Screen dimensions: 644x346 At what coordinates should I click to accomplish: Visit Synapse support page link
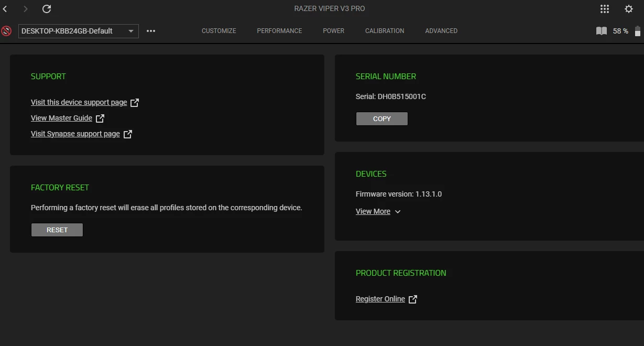pos(75,134)
